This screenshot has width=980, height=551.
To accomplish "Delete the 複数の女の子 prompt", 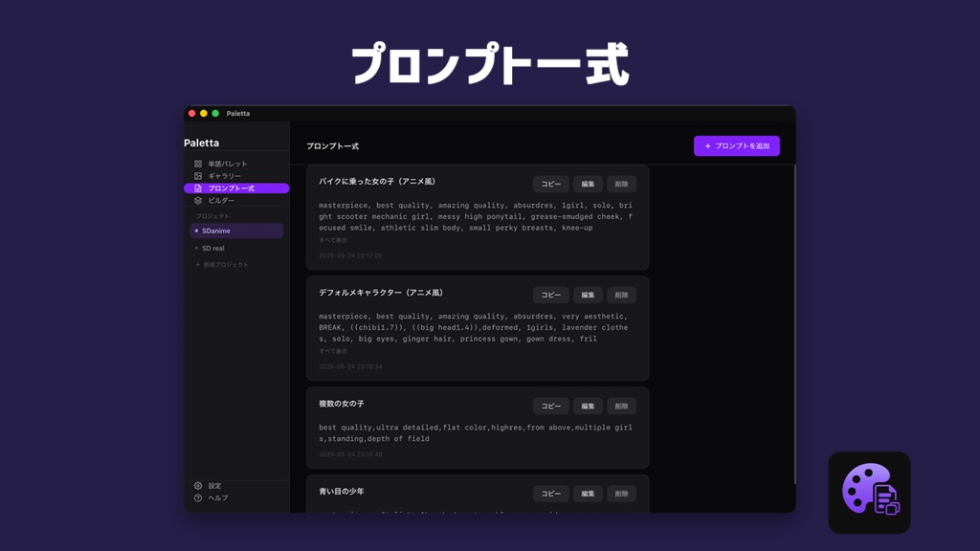I will [x=621, y=406].
